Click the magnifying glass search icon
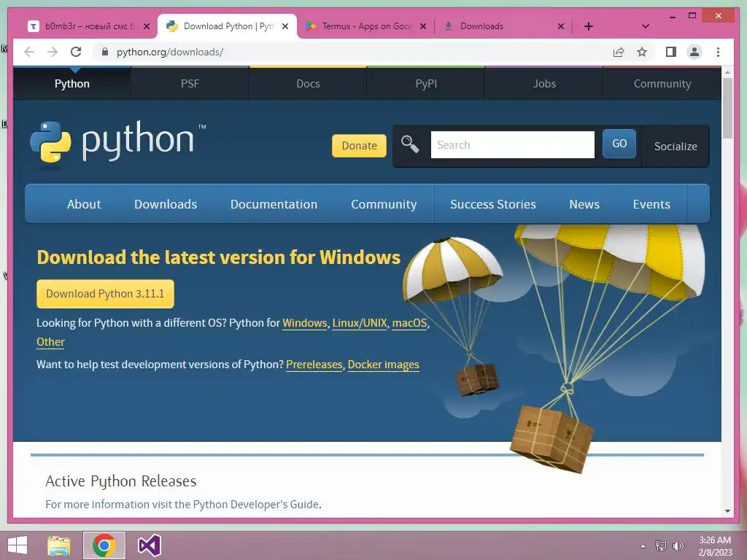This screenshot has width=747, height=560. [x=410, y=144]
